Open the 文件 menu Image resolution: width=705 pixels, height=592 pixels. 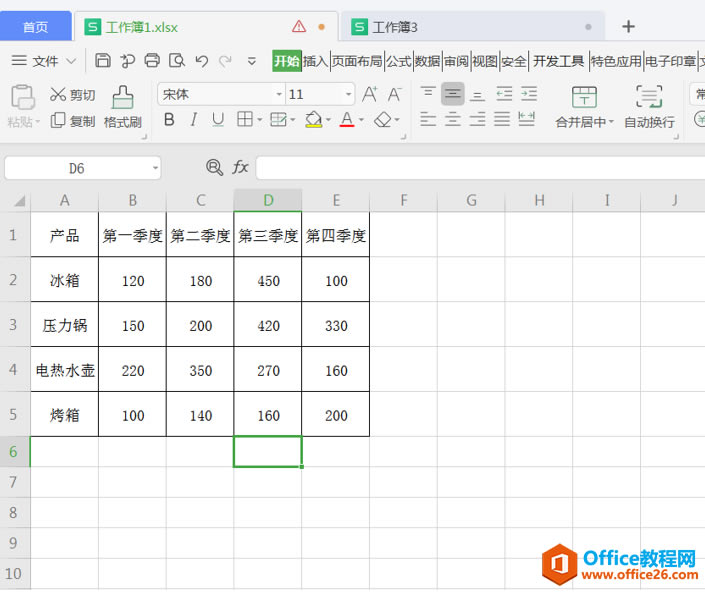coord(44,61)
